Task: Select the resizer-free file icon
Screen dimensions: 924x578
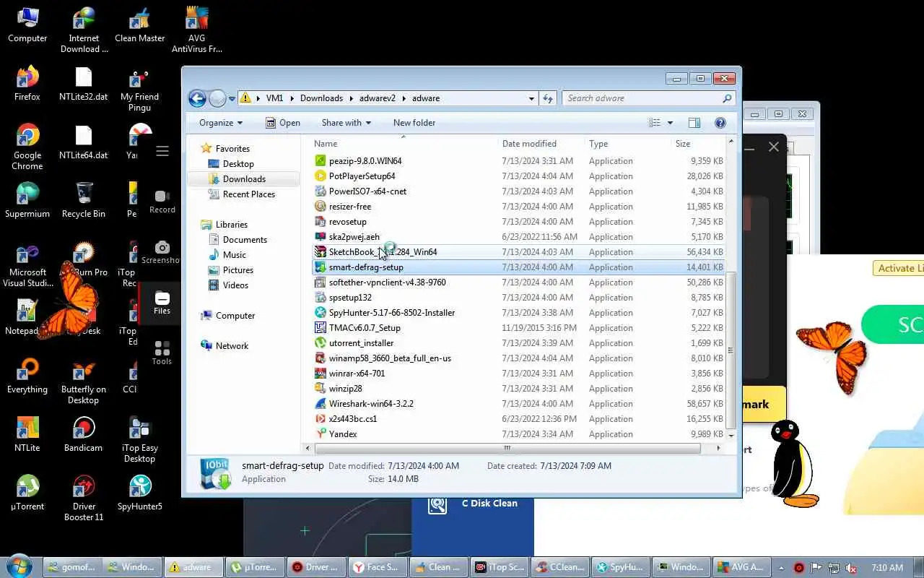Action: tap(321, 207)
